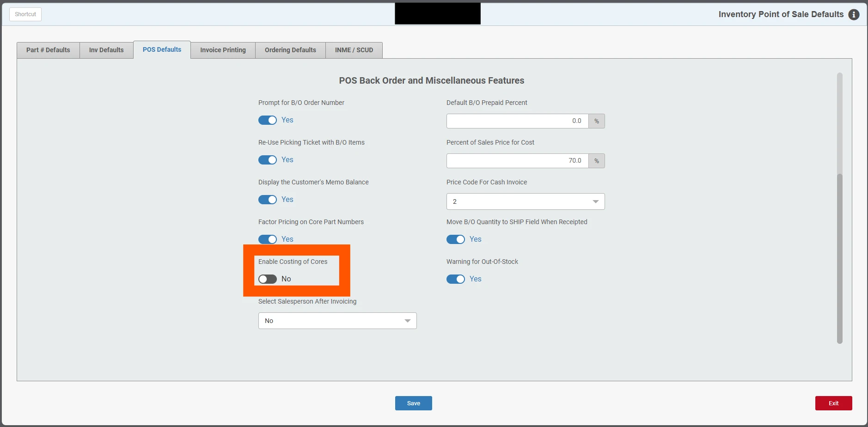868x427 pixels.
Task: Open Select Salesperson After Invoicing dropdown
Action: click(x=337, y=321)
